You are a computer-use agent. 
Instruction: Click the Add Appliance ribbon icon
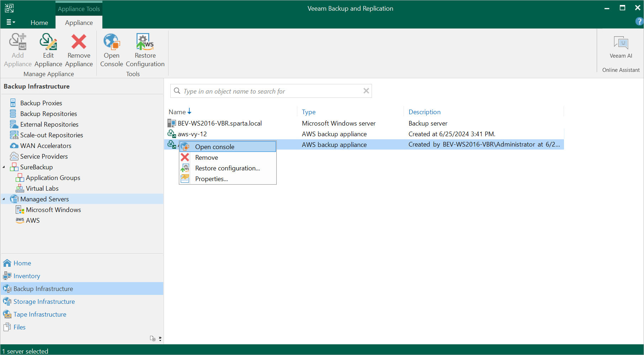[18, 42]
